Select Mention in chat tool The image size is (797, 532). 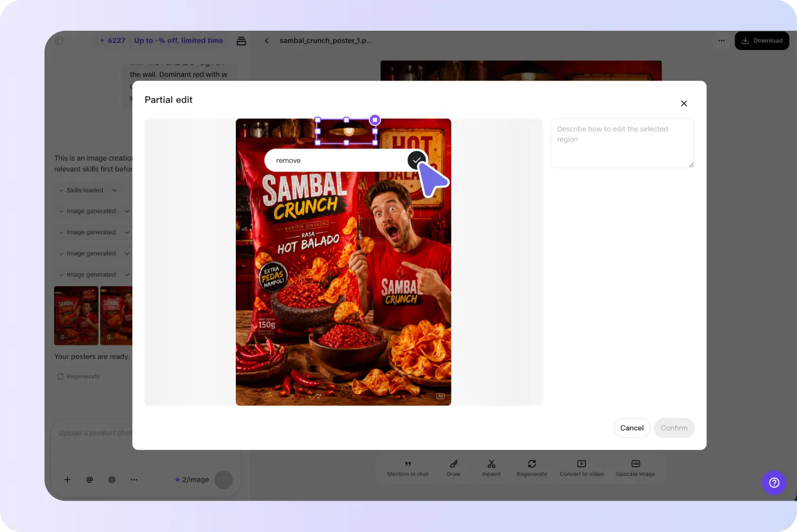coord(408,468)
